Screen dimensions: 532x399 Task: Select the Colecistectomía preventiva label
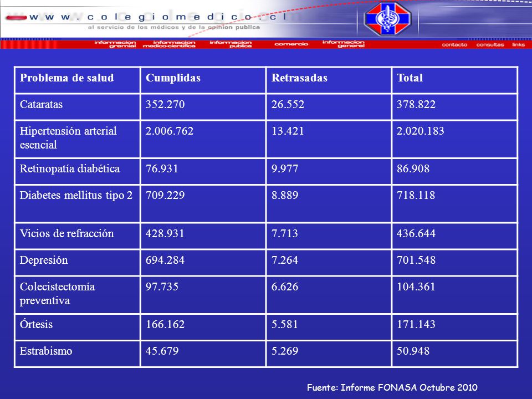click(57, 294)
